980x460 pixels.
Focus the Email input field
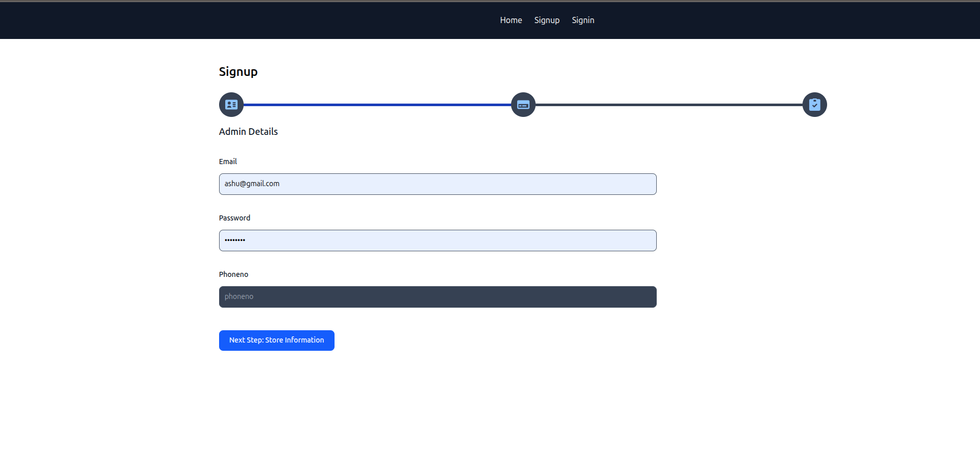(437, 184)
